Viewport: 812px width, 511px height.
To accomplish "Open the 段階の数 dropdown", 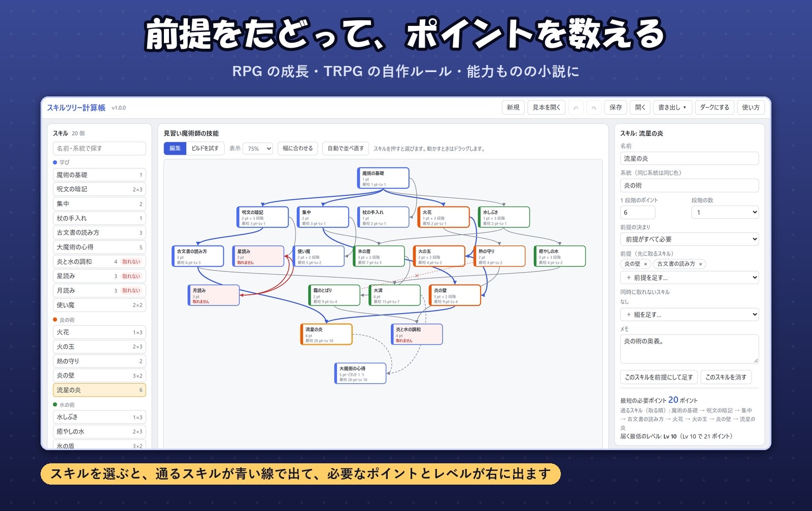I will [725, 212].
